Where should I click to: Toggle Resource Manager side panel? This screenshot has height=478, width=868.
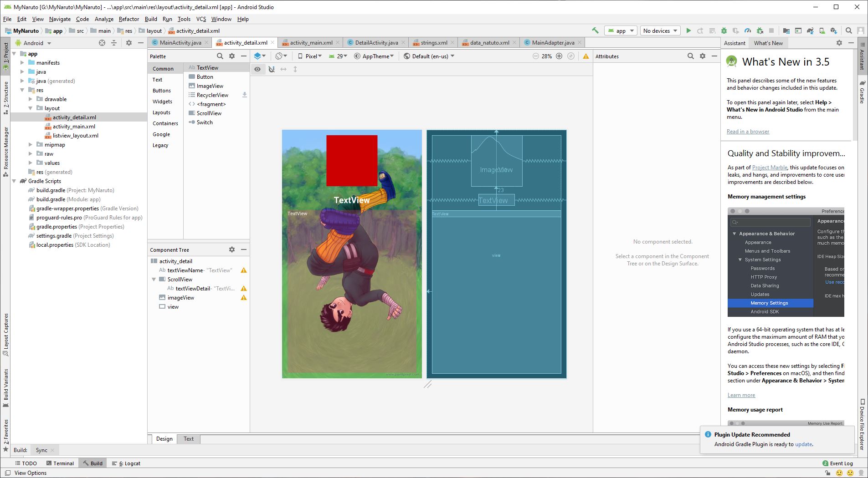(x=6, y=152)
